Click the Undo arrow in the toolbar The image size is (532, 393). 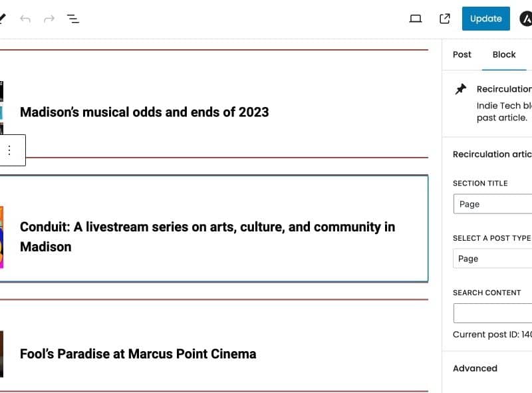pyautogui.click(x=26, y=19)
